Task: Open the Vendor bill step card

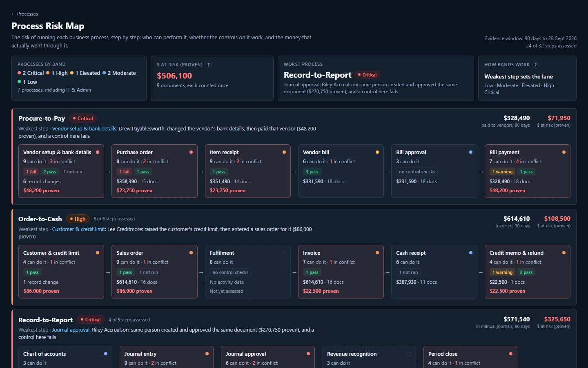Action: (341, 171)
